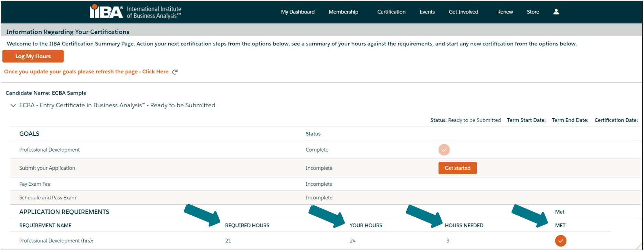Click the YOUR HOURS column header
This screenshot has height=251, width=644.
click(x=366, y=226)
